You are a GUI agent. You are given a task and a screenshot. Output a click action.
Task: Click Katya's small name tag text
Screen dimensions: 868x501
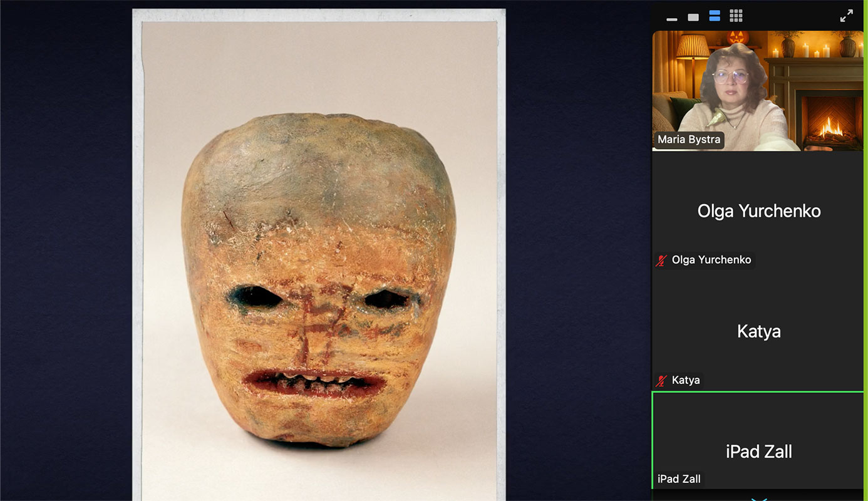686,380
